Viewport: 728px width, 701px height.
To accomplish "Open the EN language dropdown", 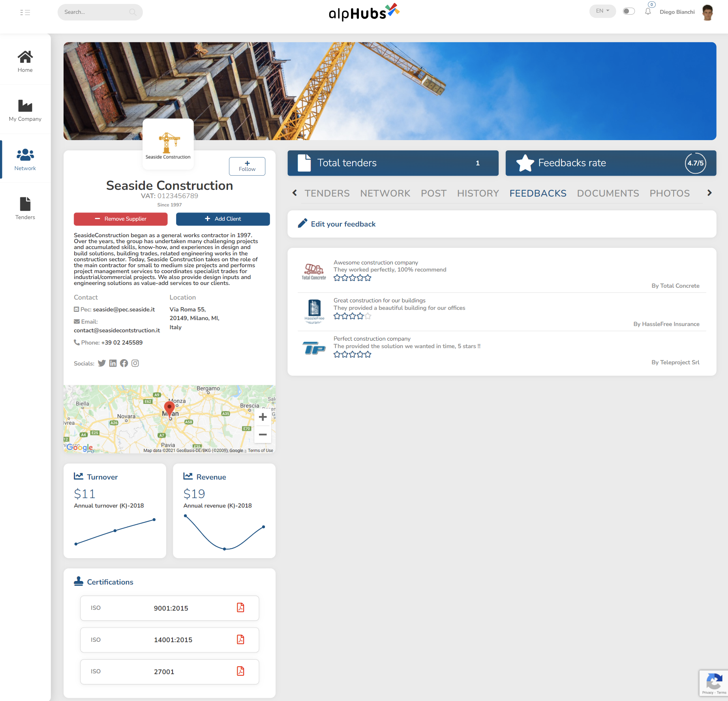I will pos(602,11).
